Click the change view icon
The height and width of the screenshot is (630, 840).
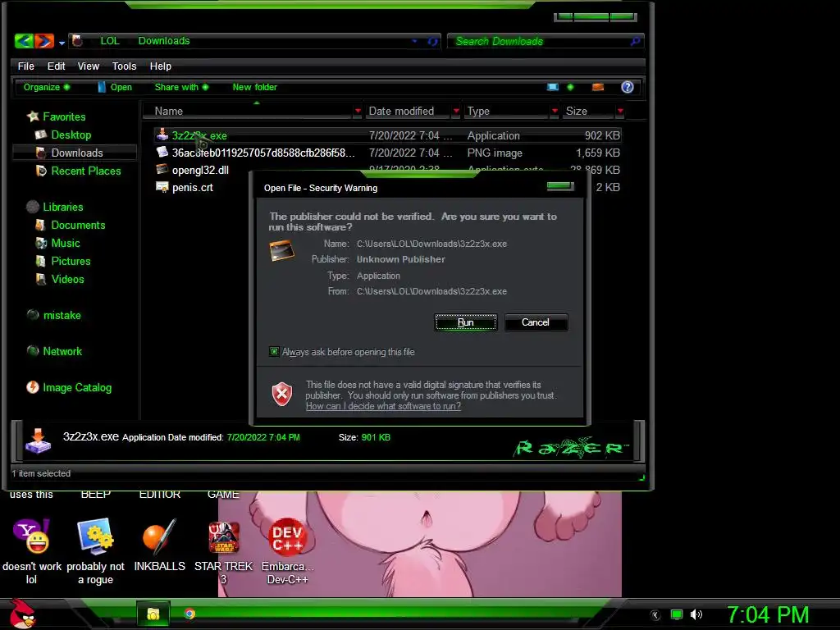[x=553, y=87]
